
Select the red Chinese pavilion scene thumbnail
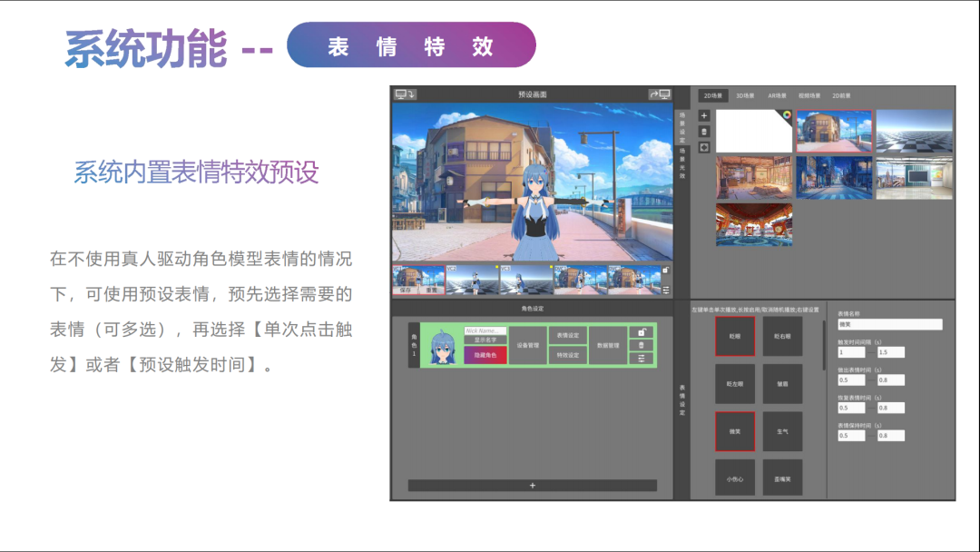(x=754, y=224)
